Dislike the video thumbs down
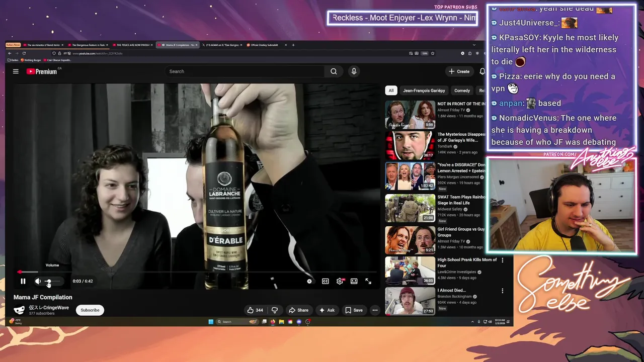 click(x=275, y=310)
